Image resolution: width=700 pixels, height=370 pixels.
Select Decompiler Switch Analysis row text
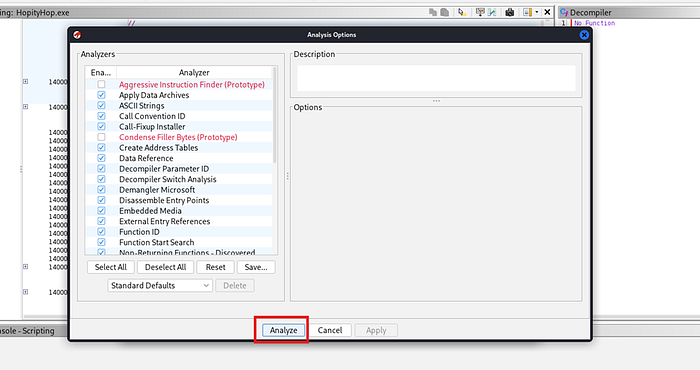point(167,179)
